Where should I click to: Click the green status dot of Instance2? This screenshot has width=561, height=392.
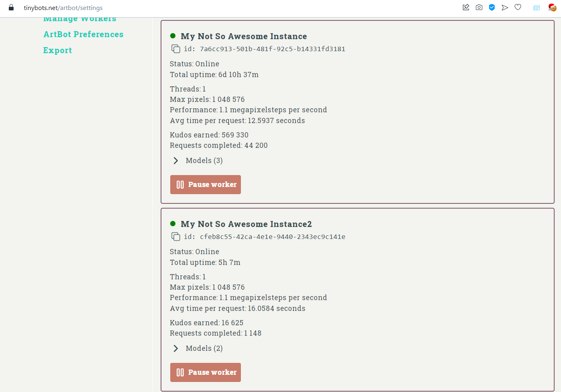pyautogui.click(x=173, y=223)
